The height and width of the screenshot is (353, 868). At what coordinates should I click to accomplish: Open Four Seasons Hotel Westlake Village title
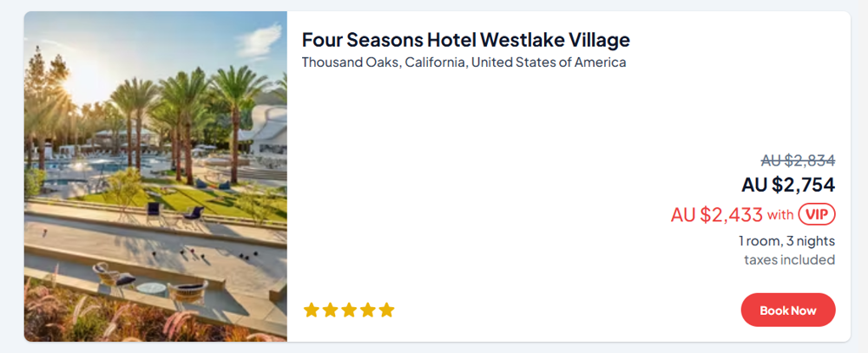point(465,40)
